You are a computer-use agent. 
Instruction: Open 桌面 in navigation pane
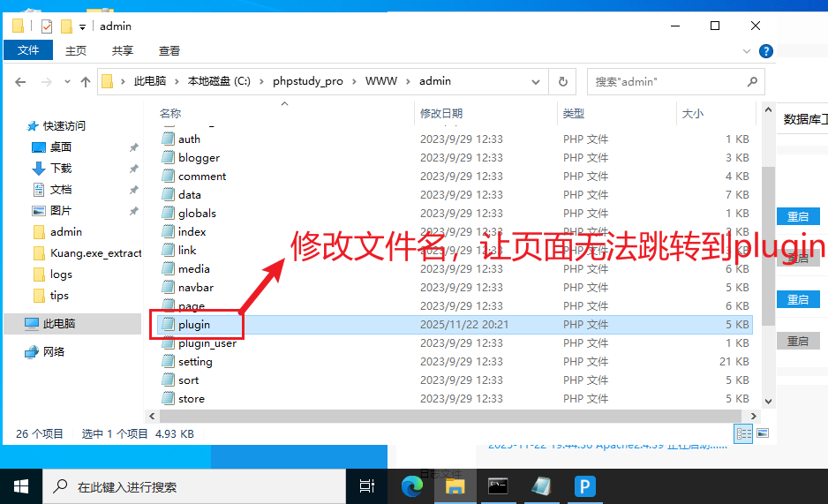tap(61, 147)
